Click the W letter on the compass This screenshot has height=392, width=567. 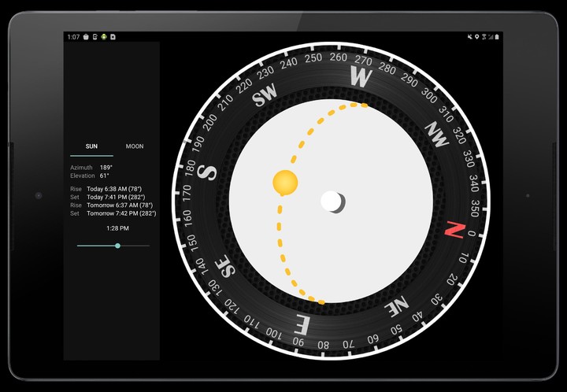pyautogui.click(x=361, y=76)
